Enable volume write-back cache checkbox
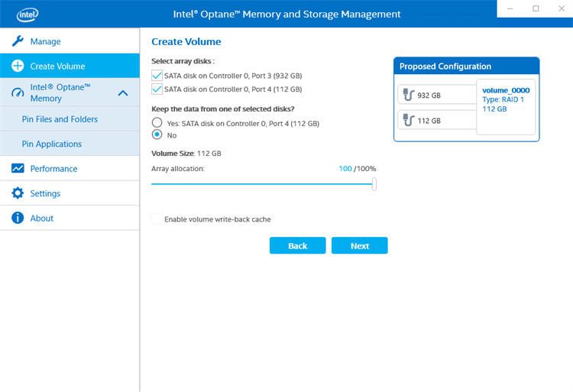The image size is (573, 392). click(x=157, y=219)
